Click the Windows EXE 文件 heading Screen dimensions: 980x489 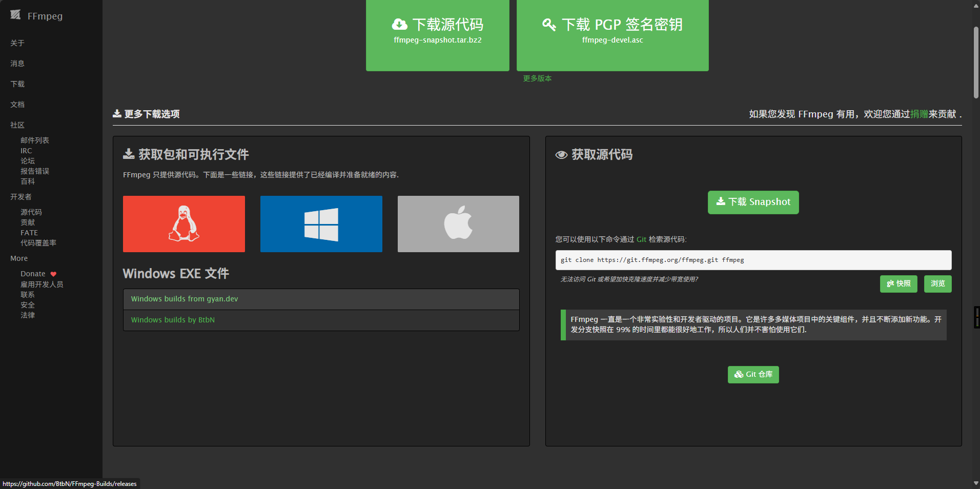(176, 274)
